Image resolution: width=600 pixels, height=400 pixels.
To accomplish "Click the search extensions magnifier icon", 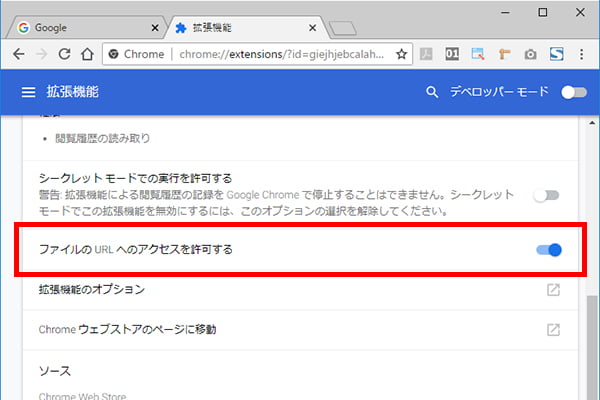I will 432,92.
